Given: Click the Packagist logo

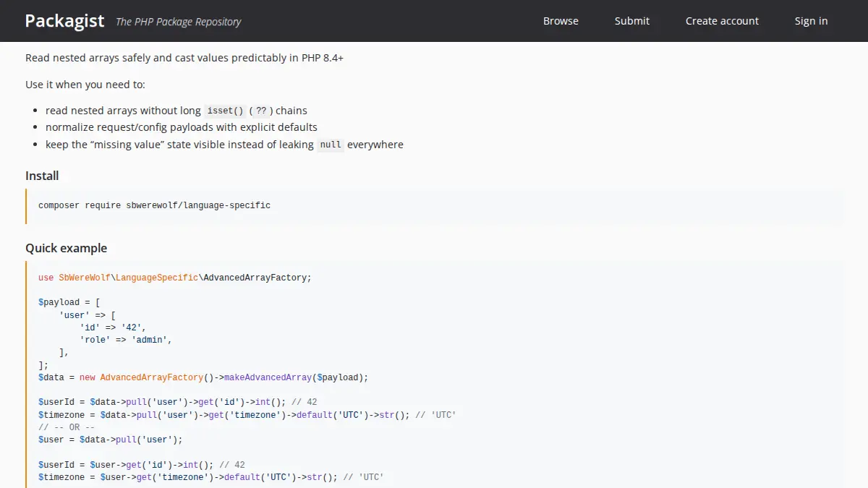Looking at the screenshot, I should (64, 20).
